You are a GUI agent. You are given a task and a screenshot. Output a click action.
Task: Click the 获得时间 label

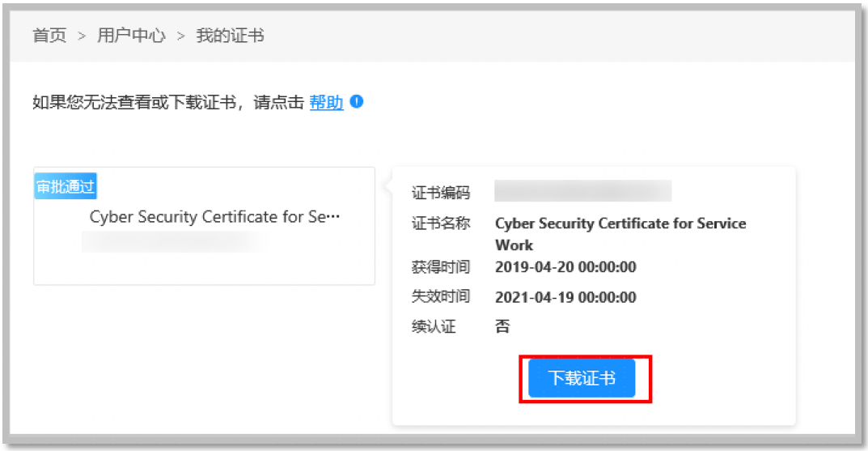(440, 266)
